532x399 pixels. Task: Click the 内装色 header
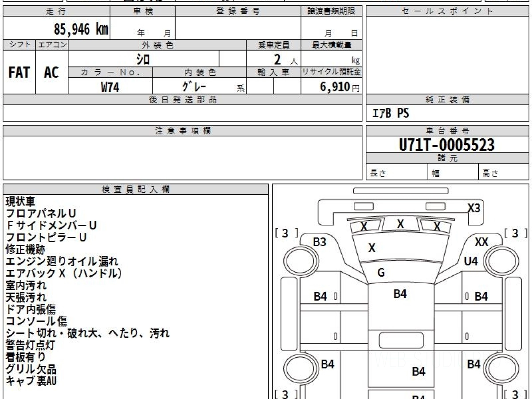click(199, 73)
